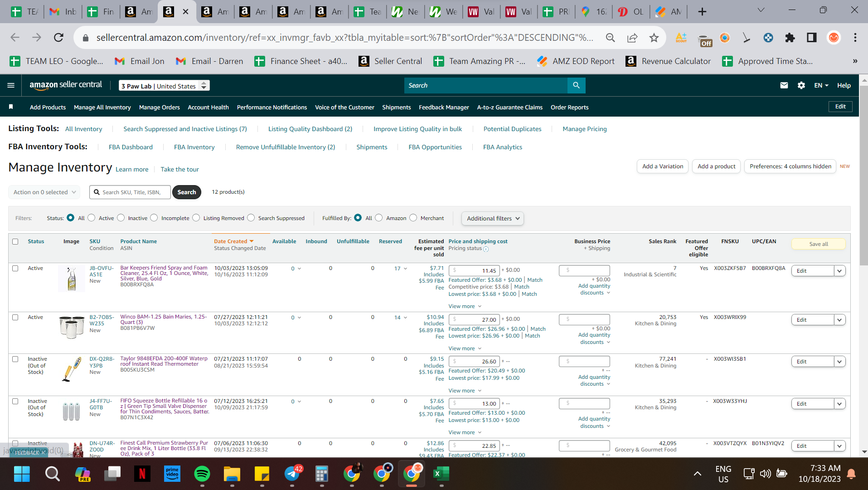This screenshot has height=490, width=868.
Task: Open the Seller Central hamburger menu
Action: (11, 85)
